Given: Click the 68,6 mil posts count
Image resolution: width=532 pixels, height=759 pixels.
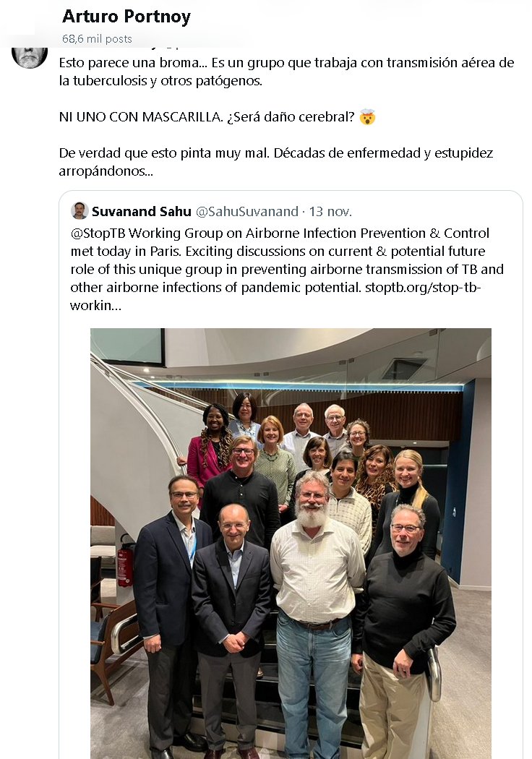Looking at the screenshot, I should point(97,38).
